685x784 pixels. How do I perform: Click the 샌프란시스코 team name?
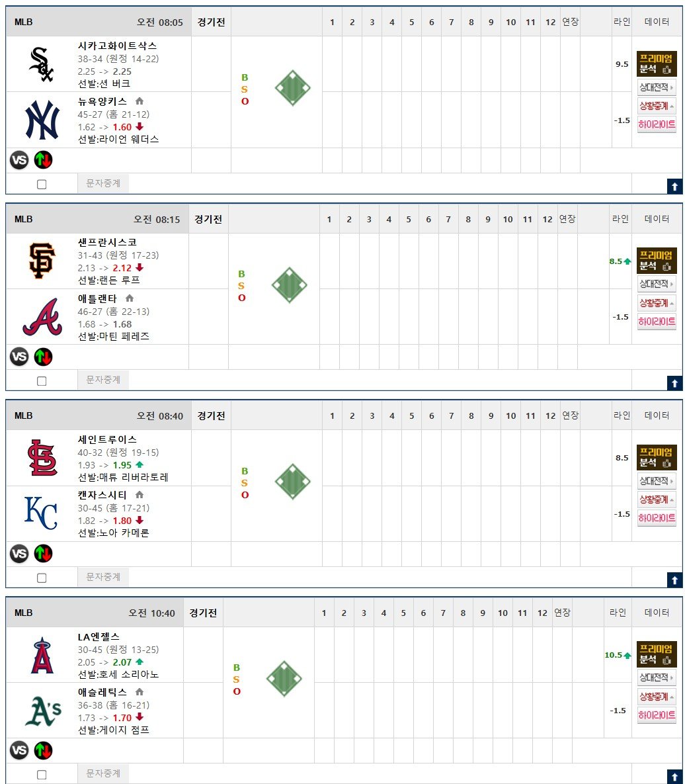pos(107,243)
